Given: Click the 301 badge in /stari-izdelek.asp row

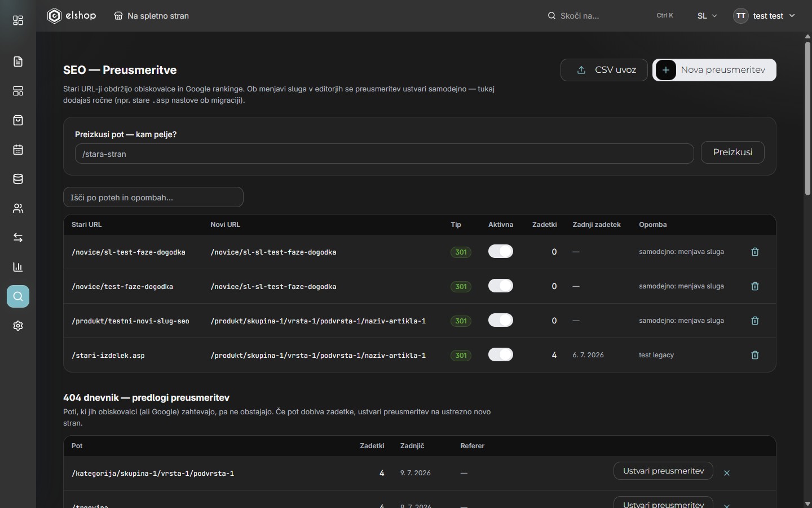Looking at the screenshot, I should 461,356.
